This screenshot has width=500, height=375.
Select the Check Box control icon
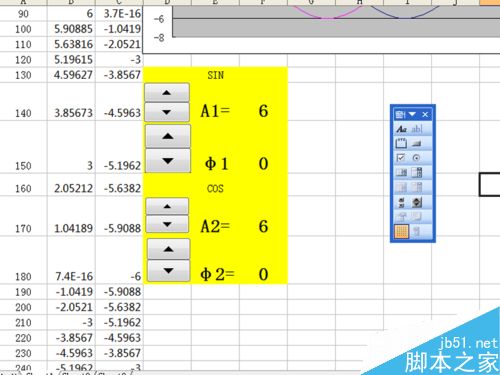[x=401, y=158]
